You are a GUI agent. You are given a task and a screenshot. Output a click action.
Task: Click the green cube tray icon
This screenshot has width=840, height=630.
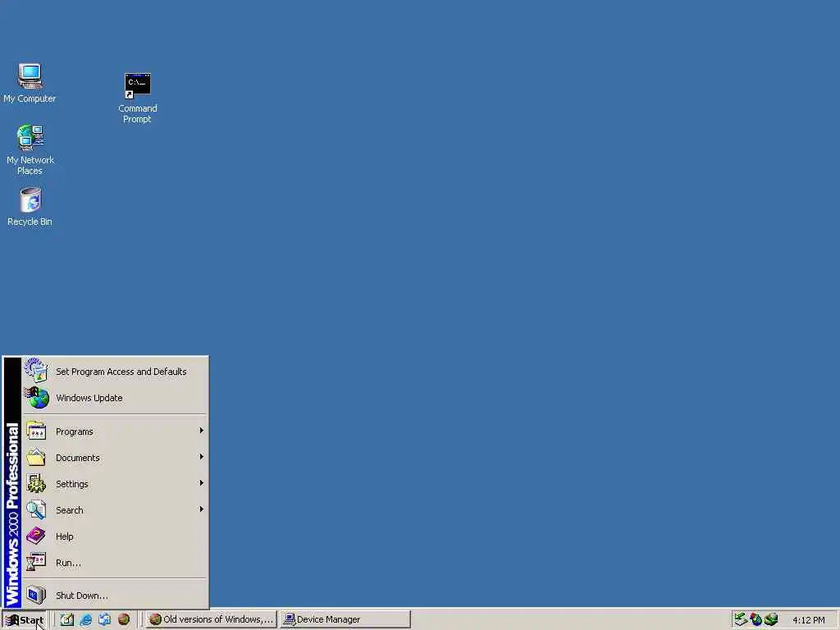tap(771, 619)
